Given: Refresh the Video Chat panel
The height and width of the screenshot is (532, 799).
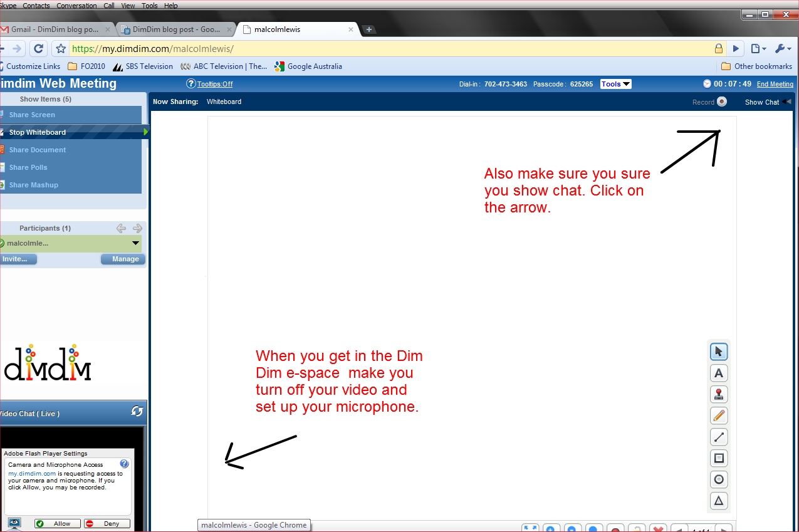Looking at the screenshot, I should pos(137,411).
